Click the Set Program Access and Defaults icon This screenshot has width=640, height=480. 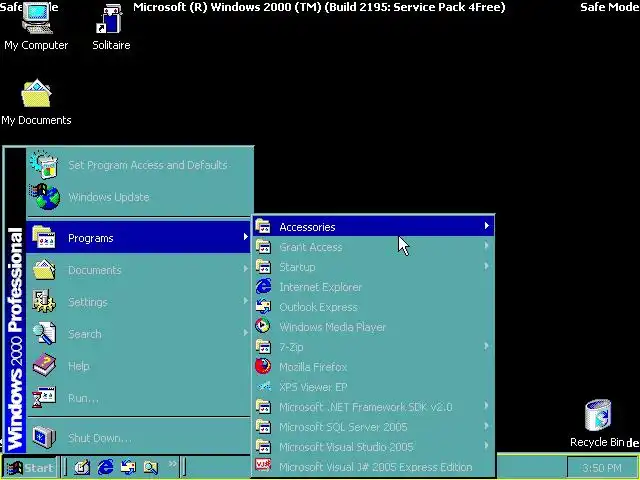(x=44, y=165)
